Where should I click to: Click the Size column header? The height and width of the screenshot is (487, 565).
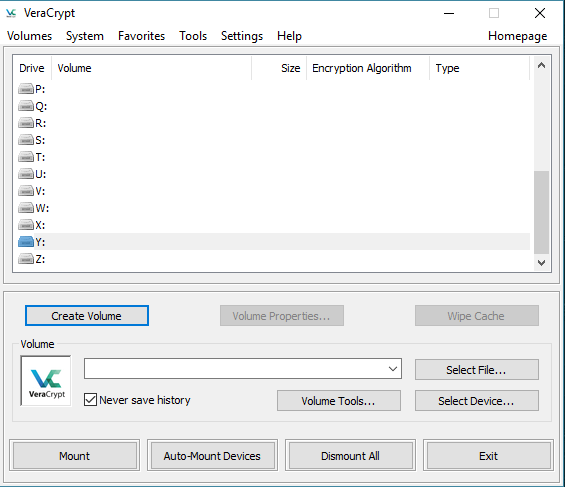click(279, 68)
